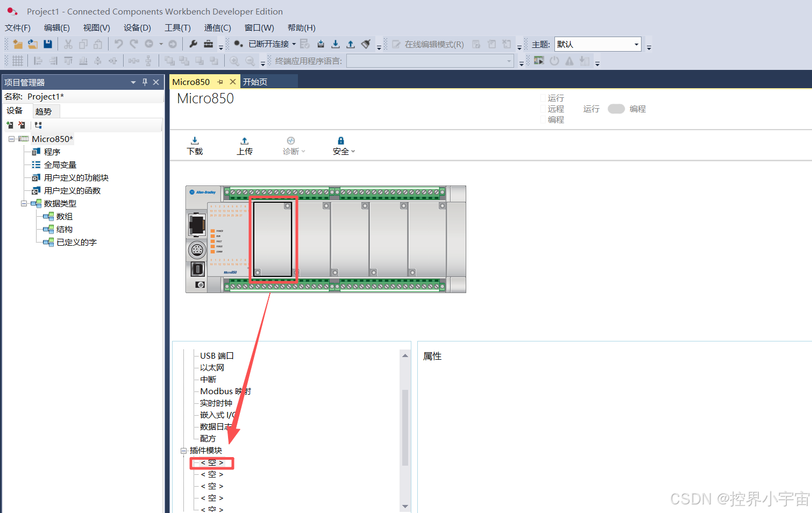Image resolution: width=812 pixels, height=513 pixels.
Task: Select 配方 in controller settings list
Action: 208,438
